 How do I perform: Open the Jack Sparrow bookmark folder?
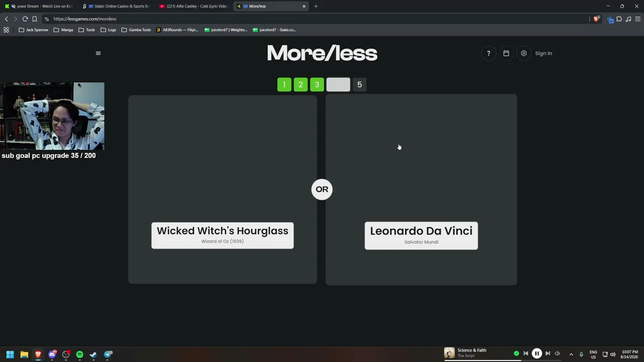tap(33, 30)
